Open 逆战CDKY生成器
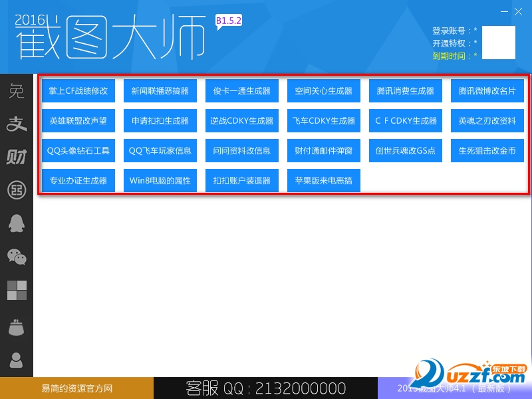This screenshot has height=399, width=532. [x=242, y=120]
